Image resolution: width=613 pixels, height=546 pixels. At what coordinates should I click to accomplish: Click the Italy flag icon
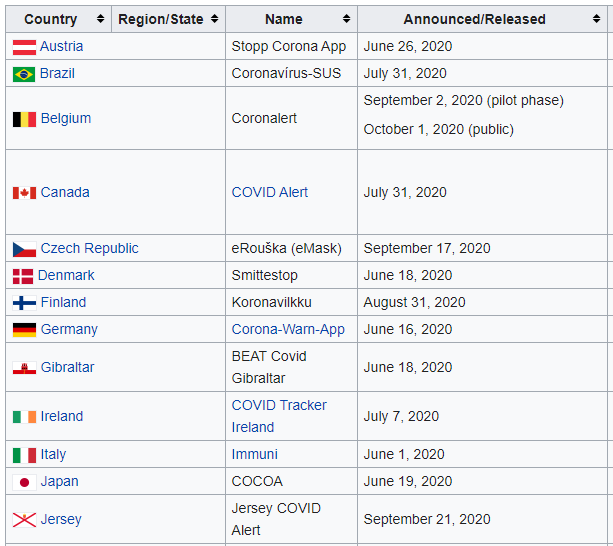(x=24, y=455)
